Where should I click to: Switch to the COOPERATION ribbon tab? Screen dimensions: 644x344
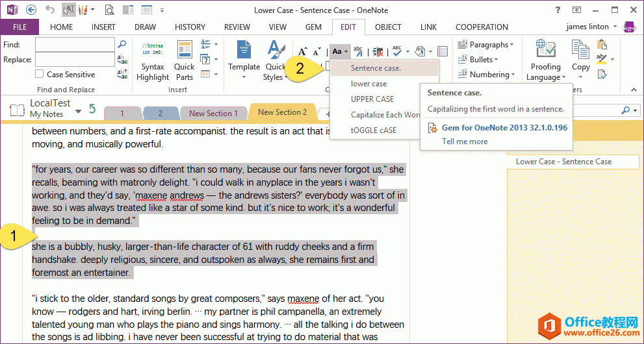[482, 27]
